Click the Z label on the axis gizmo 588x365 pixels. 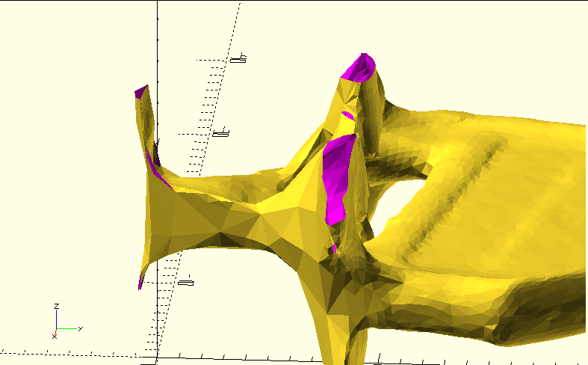tap(57, 307)
